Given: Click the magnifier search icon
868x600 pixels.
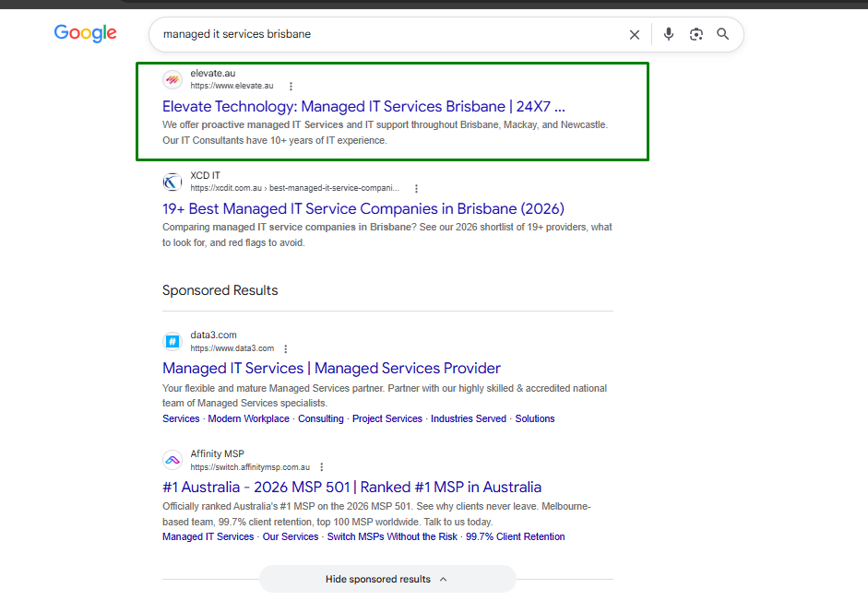Looking at the screenshot, I should coord(722,34).
